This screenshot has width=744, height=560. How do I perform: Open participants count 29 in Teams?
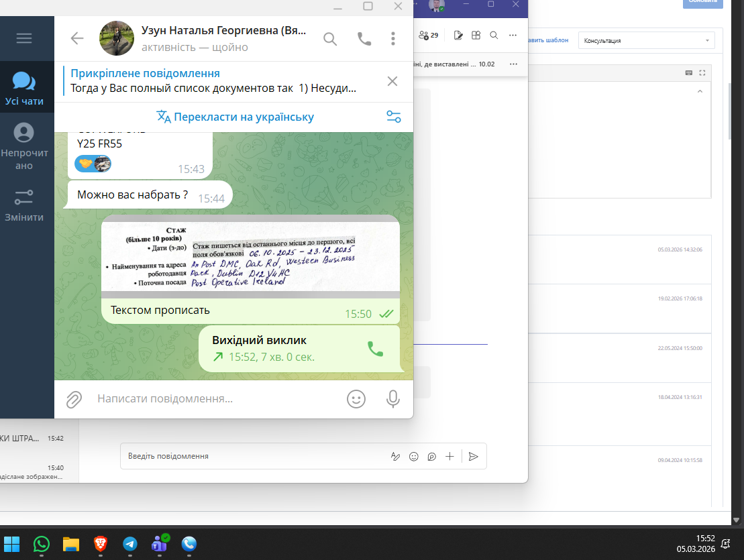click(x=429, y=35)
